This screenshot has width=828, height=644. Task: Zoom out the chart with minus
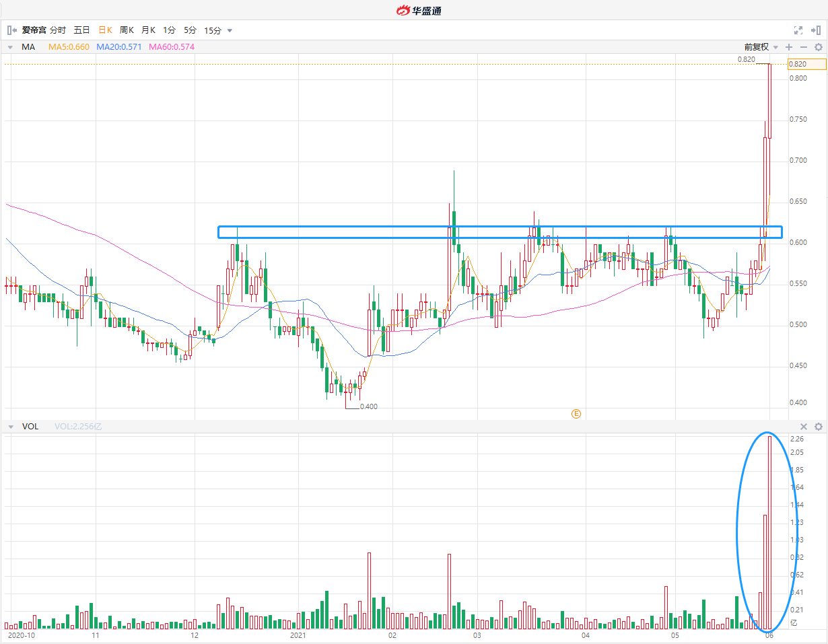tap(803, 47)
